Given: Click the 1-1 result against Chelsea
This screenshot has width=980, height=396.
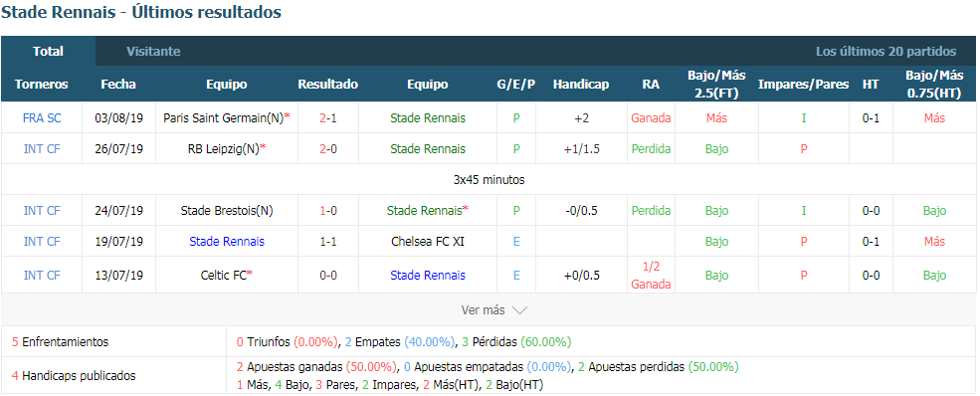Looking at the screenshot, I should coord(328,241).
